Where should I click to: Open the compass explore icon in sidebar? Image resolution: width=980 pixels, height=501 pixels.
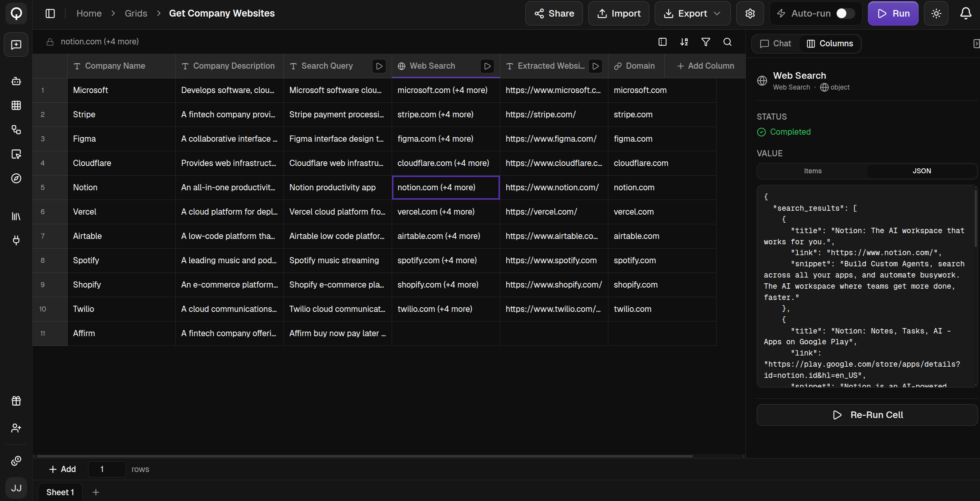coord(16,178)
